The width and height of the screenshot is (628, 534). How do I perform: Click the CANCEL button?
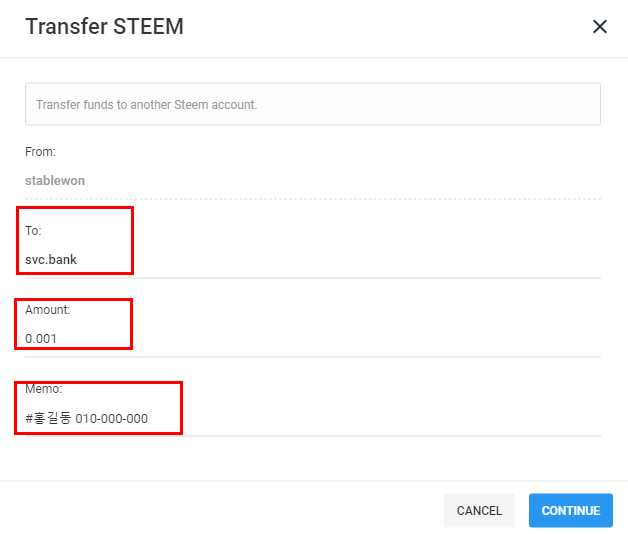point(479,510)
